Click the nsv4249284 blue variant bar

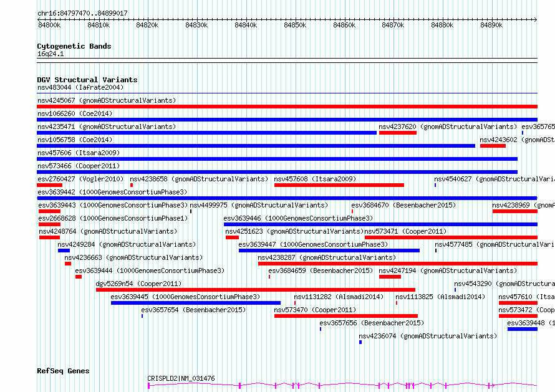64,251
